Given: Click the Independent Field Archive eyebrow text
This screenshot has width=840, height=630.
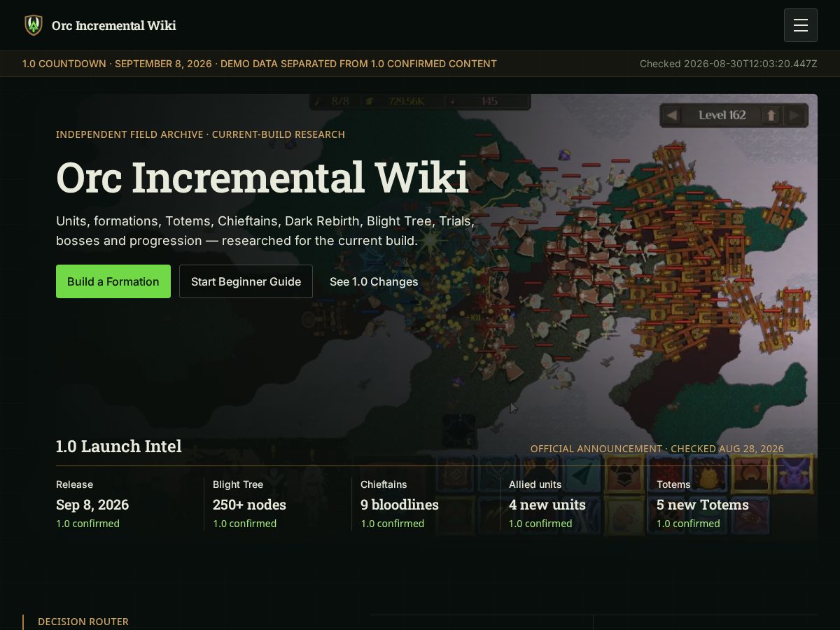Looking at the screenshot, I should 200,134.
